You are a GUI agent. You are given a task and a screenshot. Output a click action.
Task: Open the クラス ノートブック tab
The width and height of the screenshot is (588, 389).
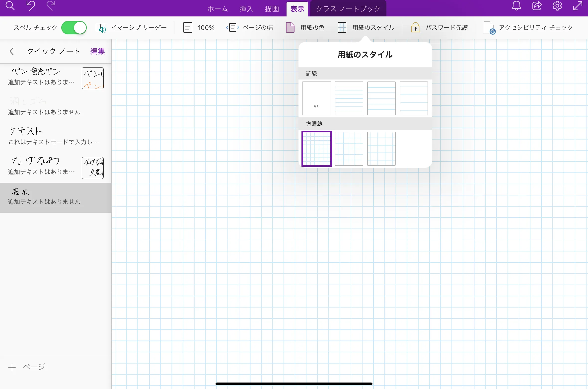(348, 9)
